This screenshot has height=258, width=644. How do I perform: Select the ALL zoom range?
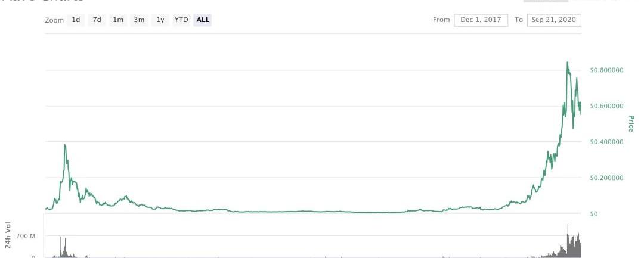tap(203, 20)
